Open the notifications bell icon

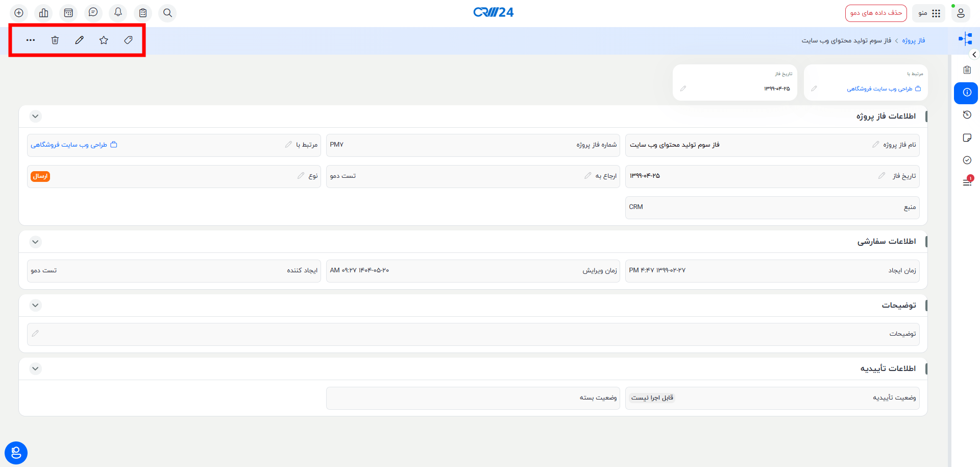click(x=118, y=13)
